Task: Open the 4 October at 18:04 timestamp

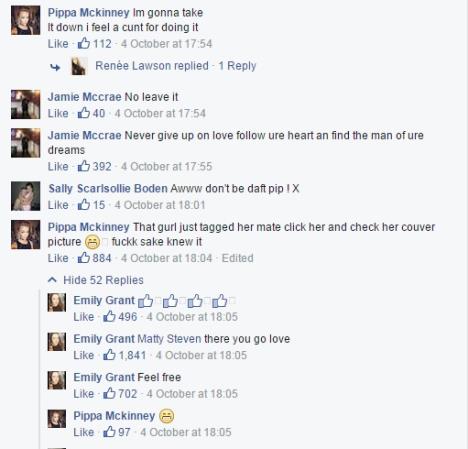Action: click(166, 258)
